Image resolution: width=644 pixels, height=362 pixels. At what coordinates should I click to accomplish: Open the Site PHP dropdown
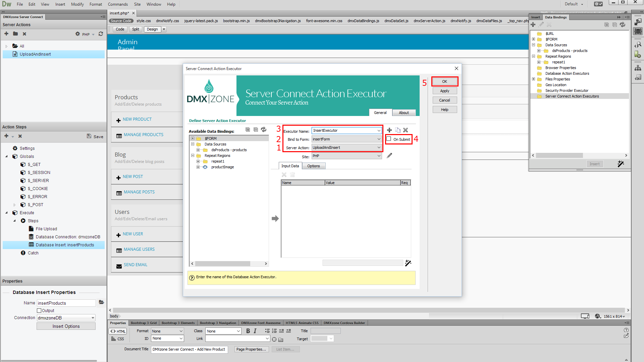(x=379, y=156)
